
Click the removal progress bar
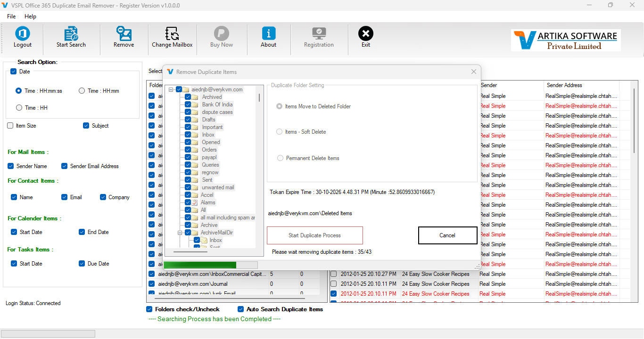click(x=210, y=265)
